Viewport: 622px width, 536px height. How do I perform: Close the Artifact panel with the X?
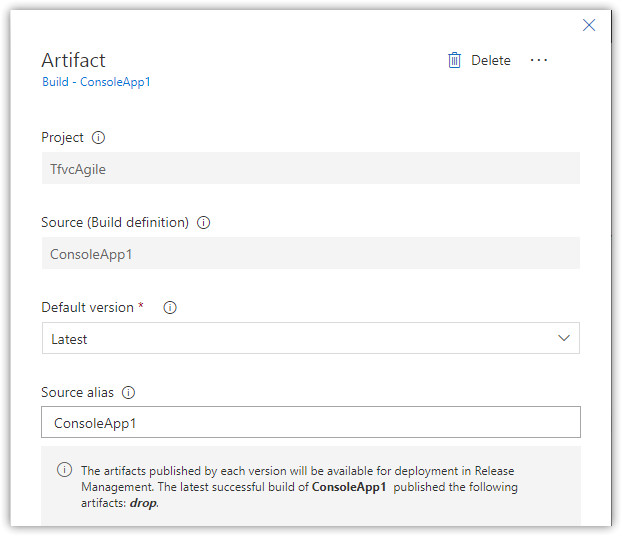[589, 25]
